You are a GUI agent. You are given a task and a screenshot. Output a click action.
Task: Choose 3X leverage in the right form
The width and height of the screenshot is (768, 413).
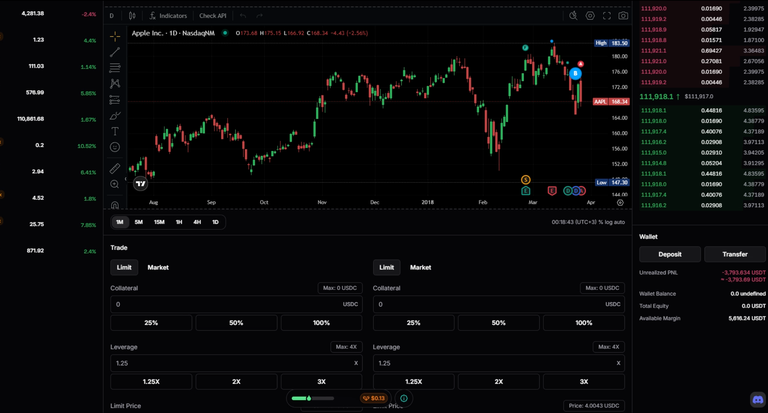pyautogui.click(x=584, y=382)
